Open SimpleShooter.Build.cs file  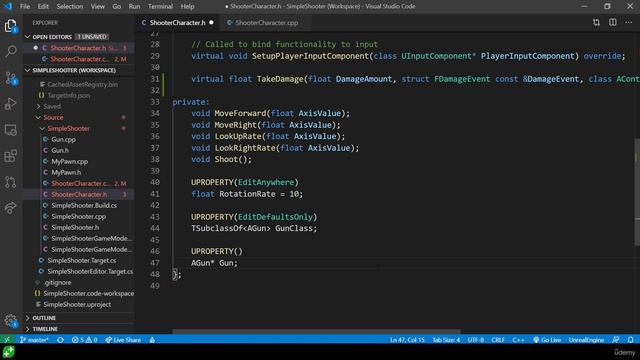(84, 205)
